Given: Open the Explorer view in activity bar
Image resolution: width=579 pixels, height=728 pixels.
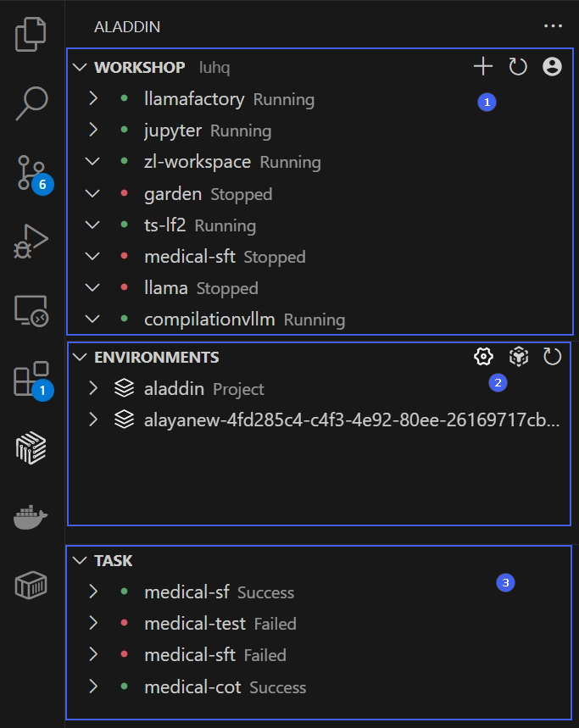Looking at the screenshot, I should click(31, 35).
